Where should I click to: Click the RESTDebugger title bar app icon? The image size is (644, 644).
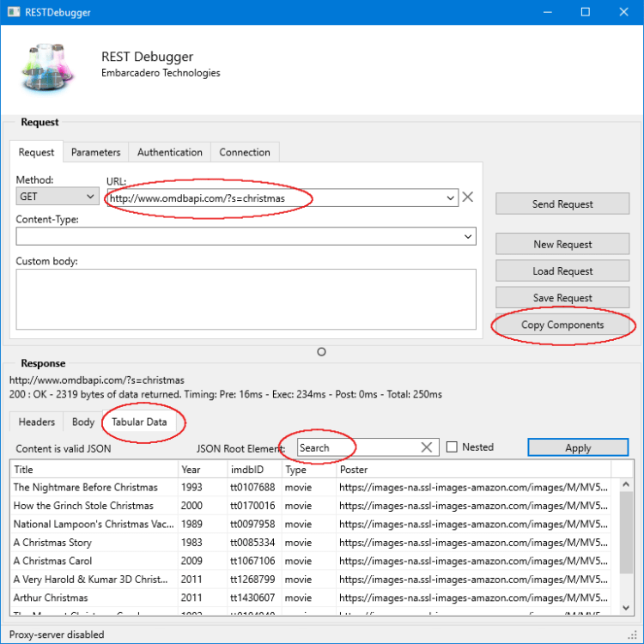coord(13,11)
